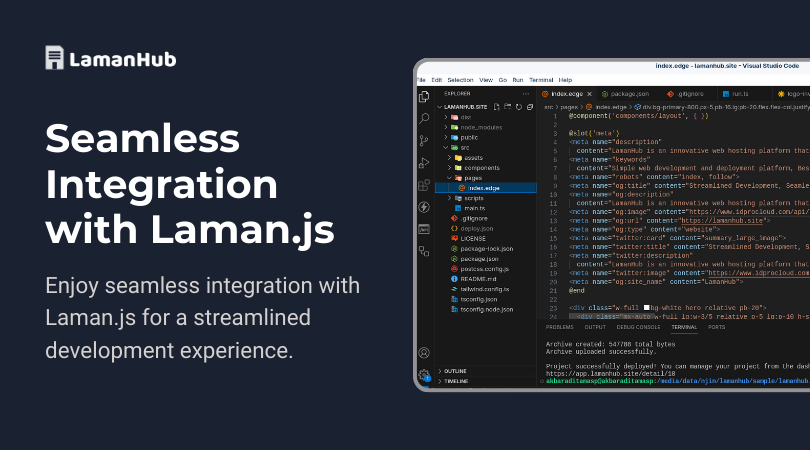The image size is (810, 450).
Task: Switch to the PROBLEMS panel tab
Action: click(x=559, y=327)
